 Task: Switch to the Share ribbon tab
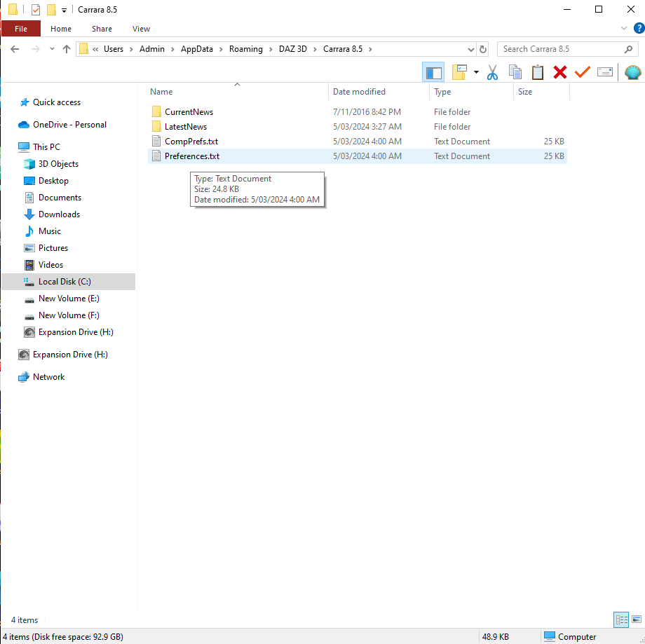point(102,29)
